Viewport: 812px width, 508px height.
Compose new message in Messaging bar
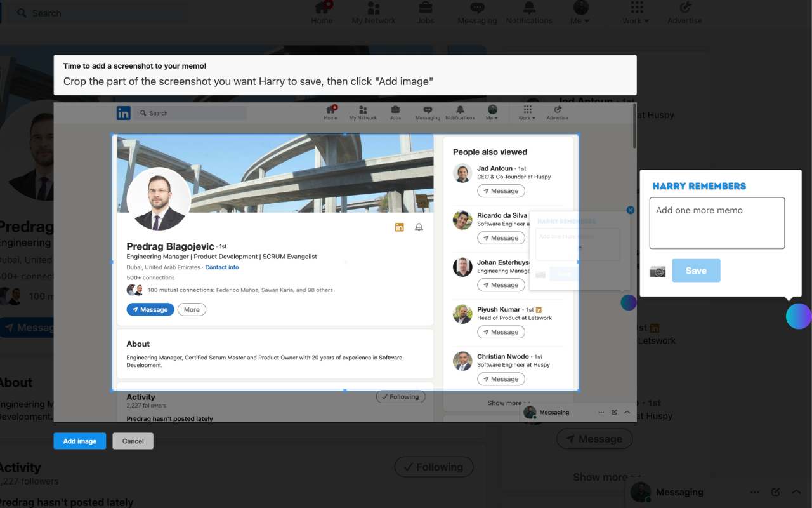[775, 492]
